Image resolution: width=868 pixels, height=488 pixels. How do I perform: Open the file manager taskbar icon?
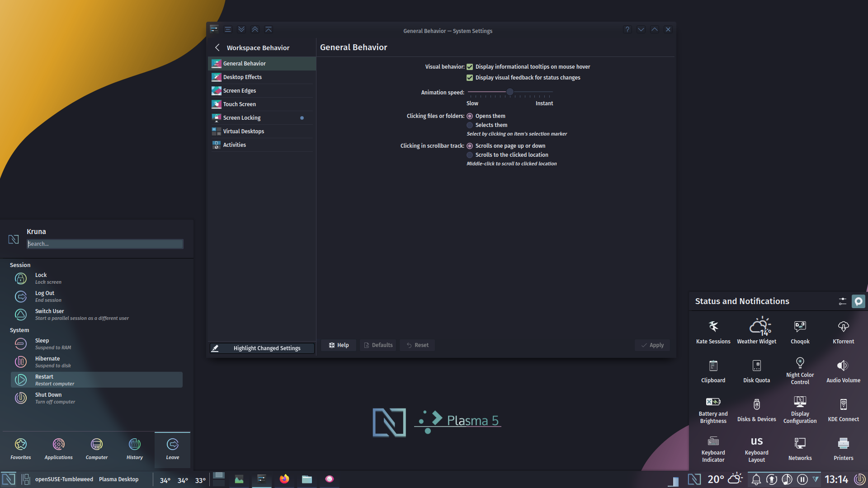[x=307, y=479]
